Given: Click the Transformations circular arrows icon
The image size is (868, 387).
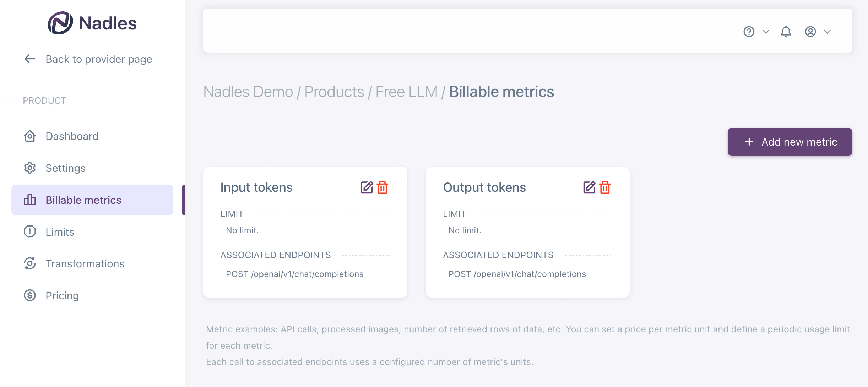Looking at the screenshot, I should coord(29,263).
